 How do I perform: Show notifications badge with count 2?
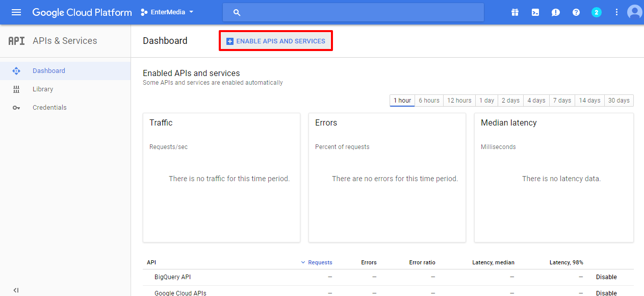coord(597,12)
